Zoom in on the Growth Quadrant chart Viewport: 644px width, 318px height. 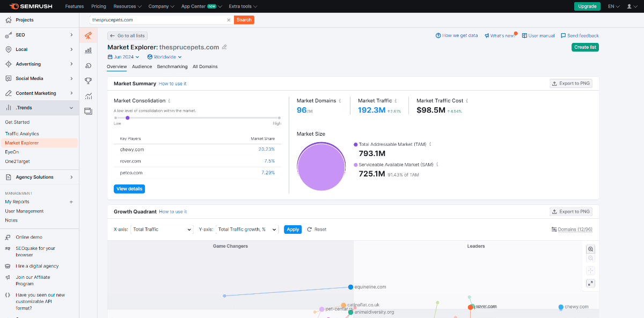pyautogui.click(x=590, y=249)
